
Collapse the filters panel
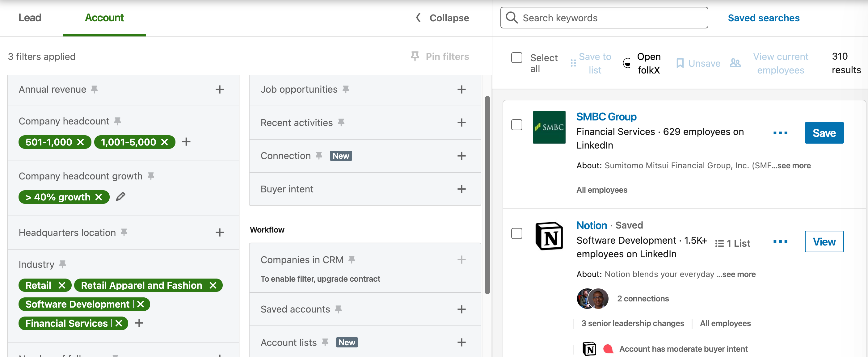coord(442,18)
